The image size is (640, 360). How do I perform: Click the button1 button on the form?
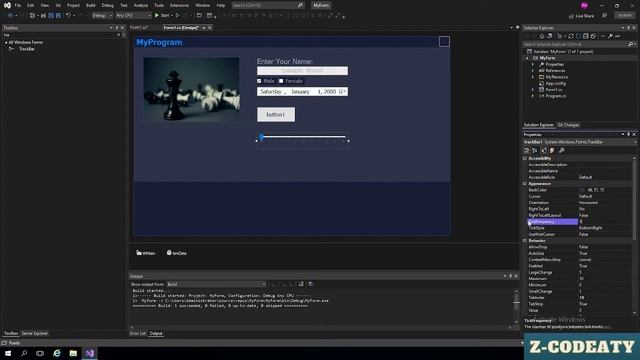tap(276, 115)
